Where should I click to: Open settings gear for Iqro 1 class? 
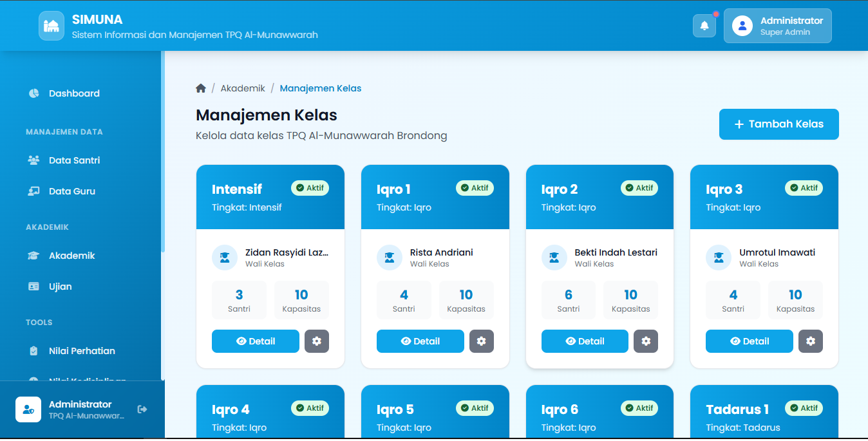click(x=481, y=341)
